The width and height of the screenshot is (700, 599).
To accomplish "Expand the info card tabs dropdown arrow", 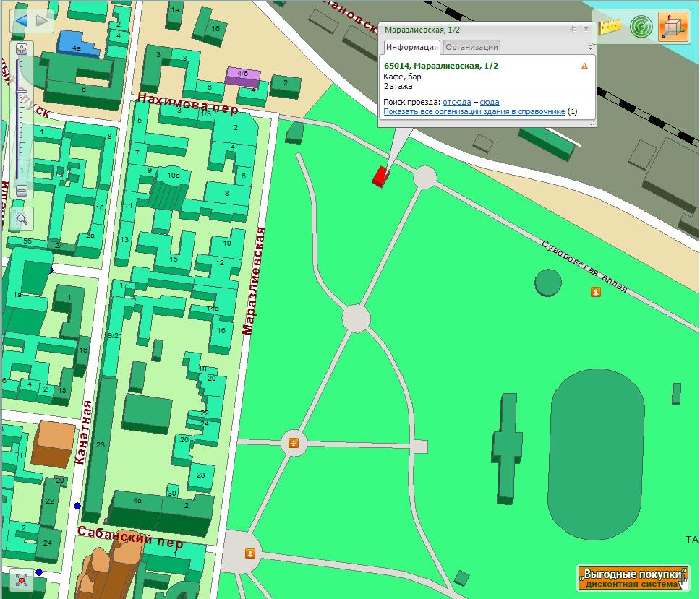I will [590, 48].
